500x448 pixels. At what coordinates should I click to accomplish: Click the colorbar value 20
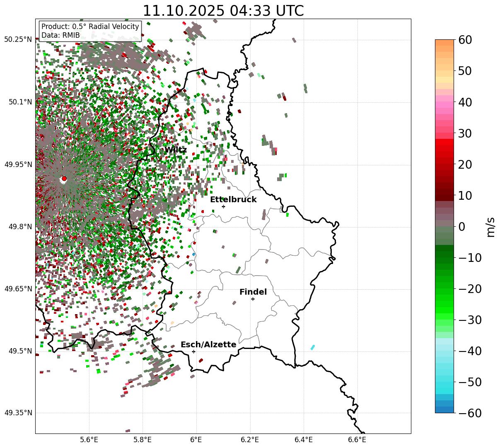pos(464,164)
